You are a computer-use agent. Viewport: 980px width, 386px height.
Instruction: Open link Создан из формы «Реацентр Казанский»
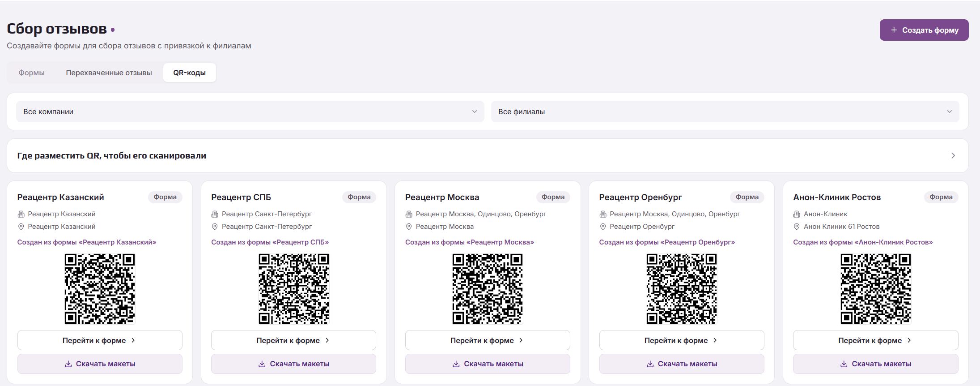87,242
